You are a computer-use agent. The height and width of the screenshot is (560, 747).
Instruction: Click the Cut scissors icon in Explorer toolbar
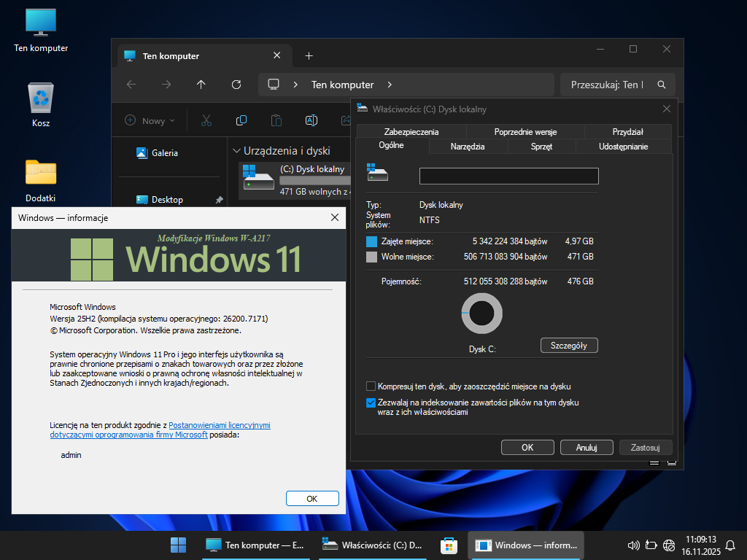tap(206, 120)
